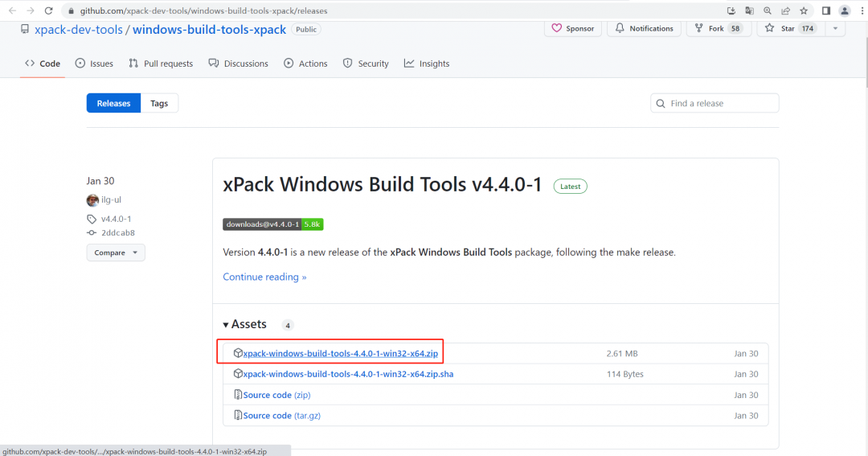Click the search magnifier in Find a release
Screen dimensions: 868x456
click(x=661, y=103)
